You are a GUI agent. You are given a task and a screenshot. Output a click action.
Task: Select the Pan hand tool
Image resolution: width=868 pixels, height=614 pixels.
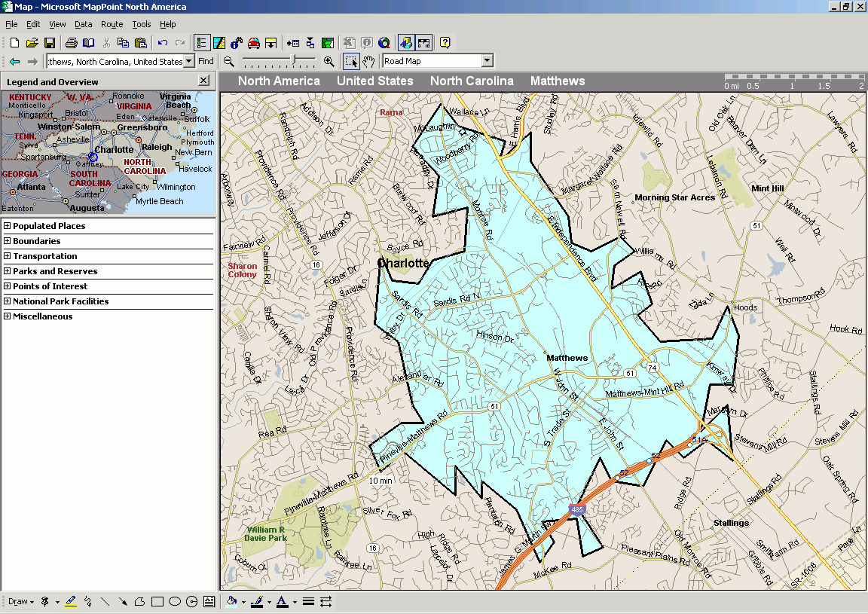[x=368, y=61]
